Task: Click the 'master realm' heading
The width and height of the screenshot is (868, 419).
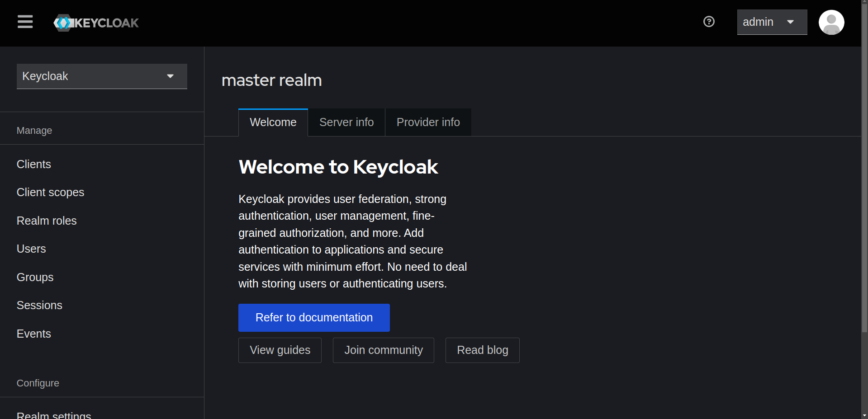Action: tap(272, 80)
